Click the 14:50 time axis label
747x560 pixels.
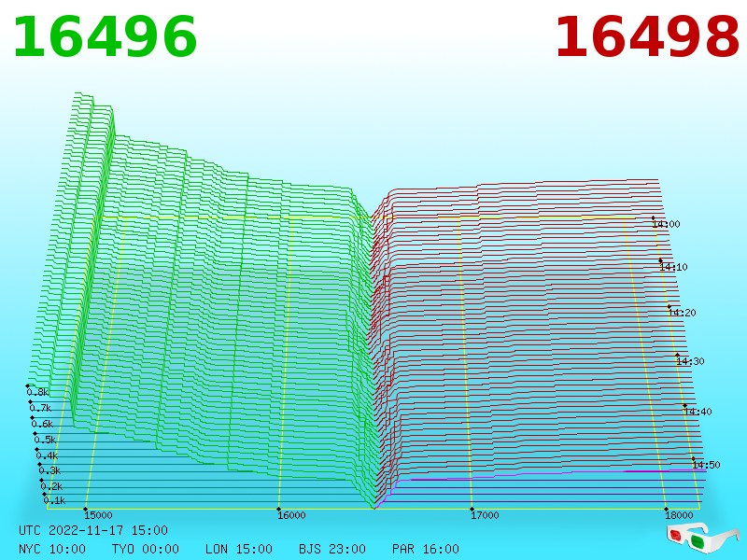pos(706,465)
